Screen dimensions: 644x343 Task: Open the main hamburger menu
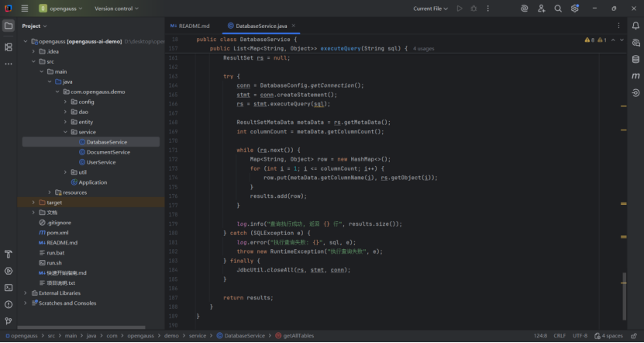click(x=25, y=9)
